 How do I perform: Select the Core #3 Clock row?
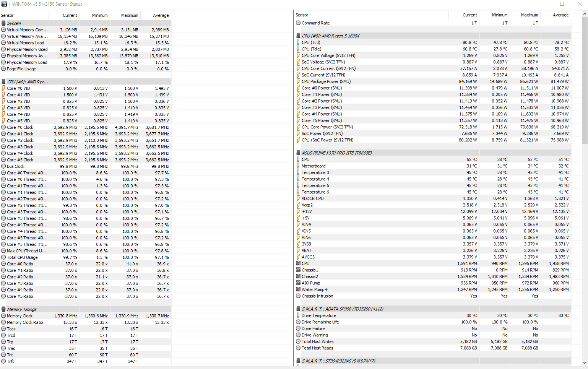tap(86, 147)
